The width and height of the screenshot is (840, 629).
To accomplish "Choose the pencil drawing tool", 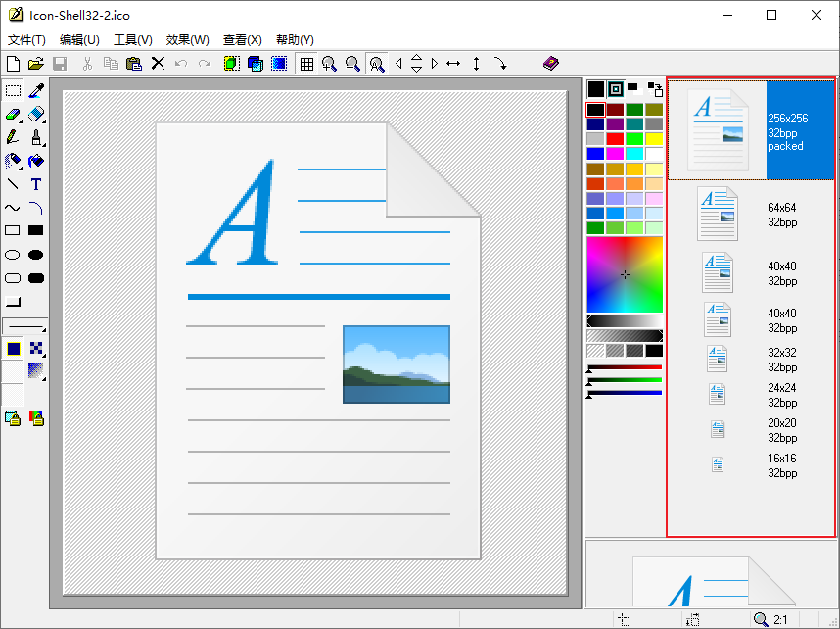I will pyautogui.click(x=13, y=138).
